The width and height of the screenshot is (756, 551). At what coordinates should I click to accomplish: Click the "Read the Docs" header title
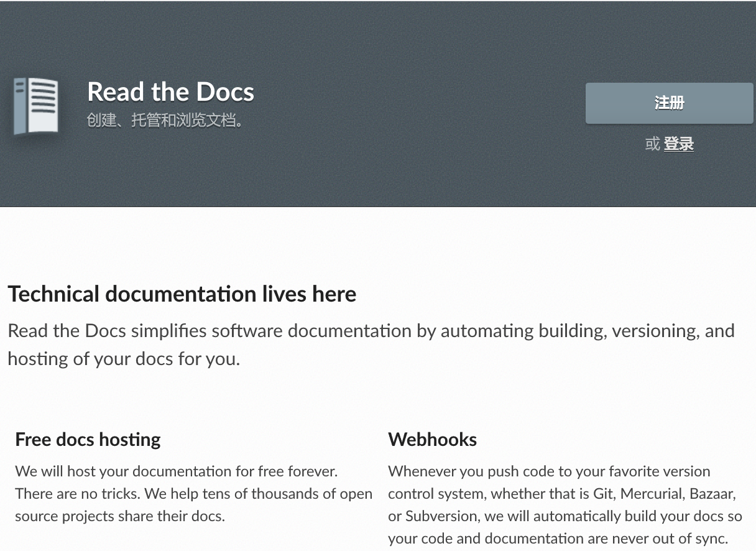[170, 92]
